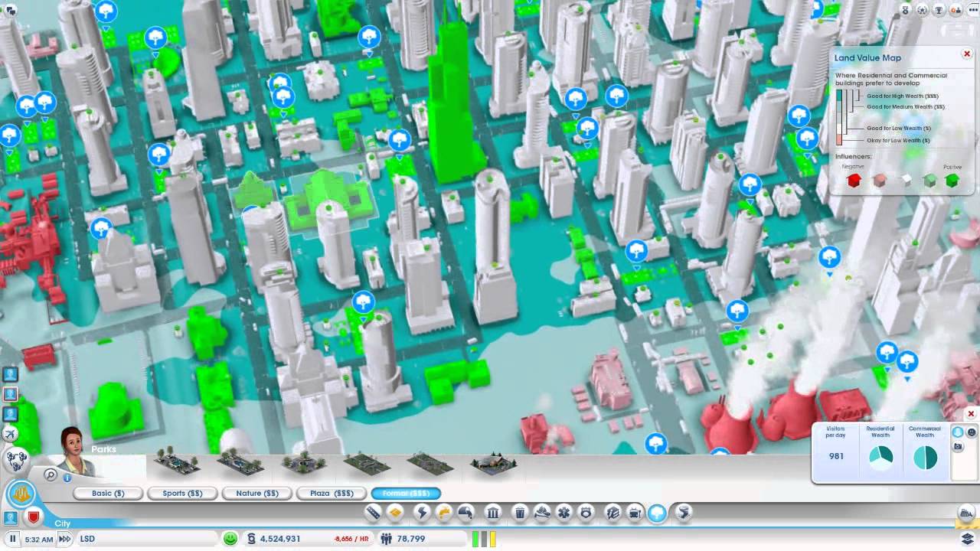Open the three-dots options menu
This screenshot has height=551, width=980.
[972, 10]
